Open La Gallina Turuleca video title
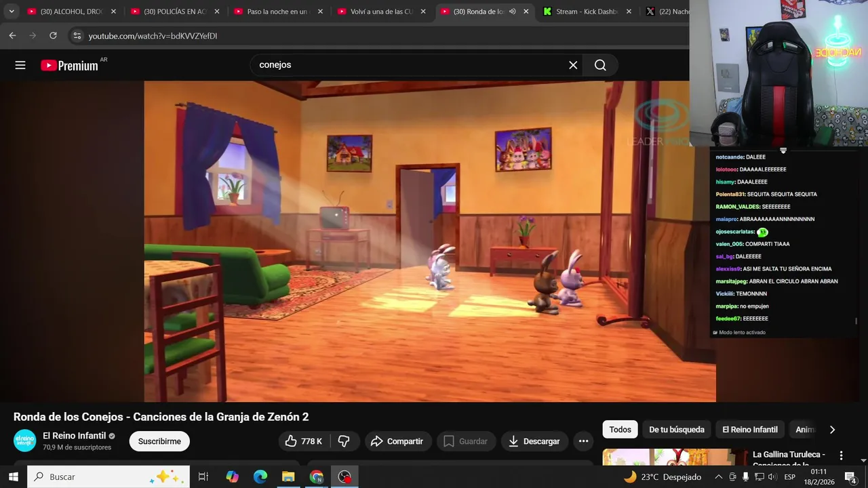The height and width of the screenshot is (488, 868). pos(789,456)
